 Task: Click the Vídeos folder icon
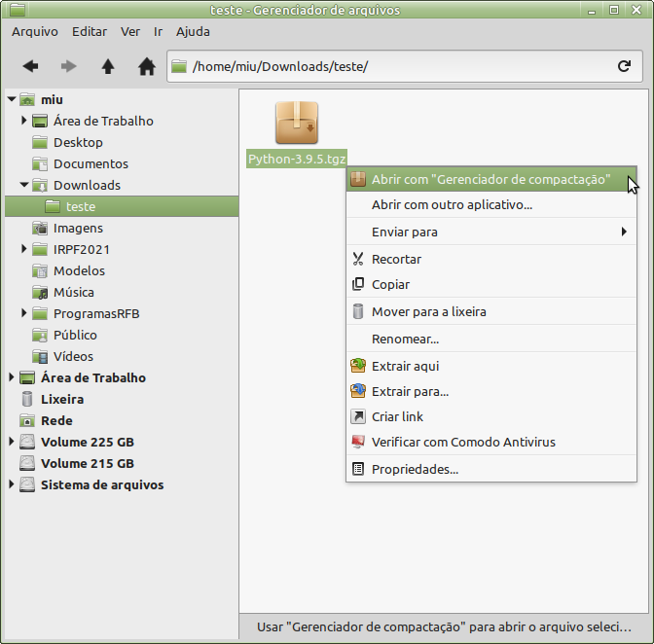(x=40, y=356)
